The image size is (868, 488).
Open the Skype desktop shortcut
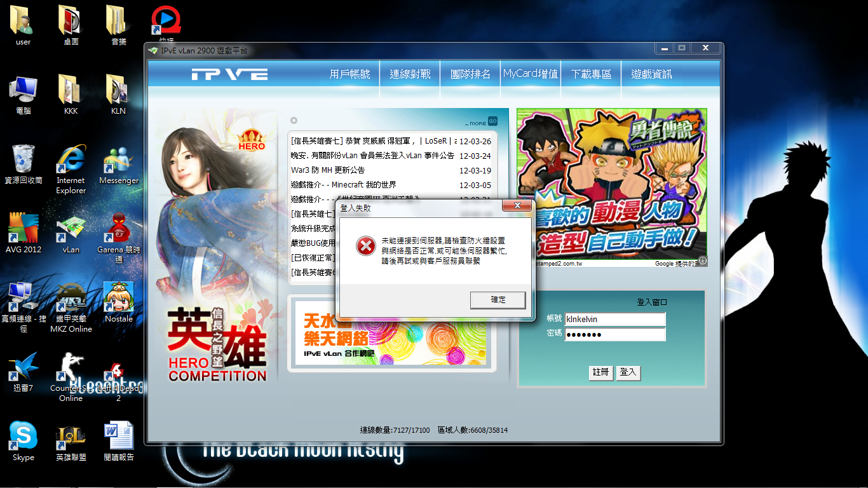click(23, 438)
